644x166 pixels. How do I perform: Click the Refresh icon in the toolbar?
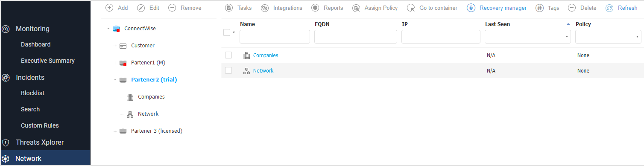[609, 8]
